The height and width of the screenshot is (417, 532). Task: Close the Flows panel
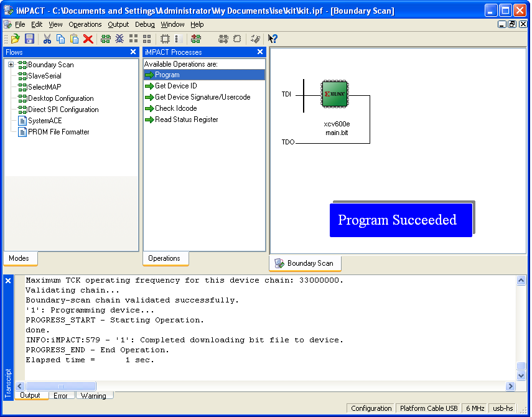pos(133,52)
